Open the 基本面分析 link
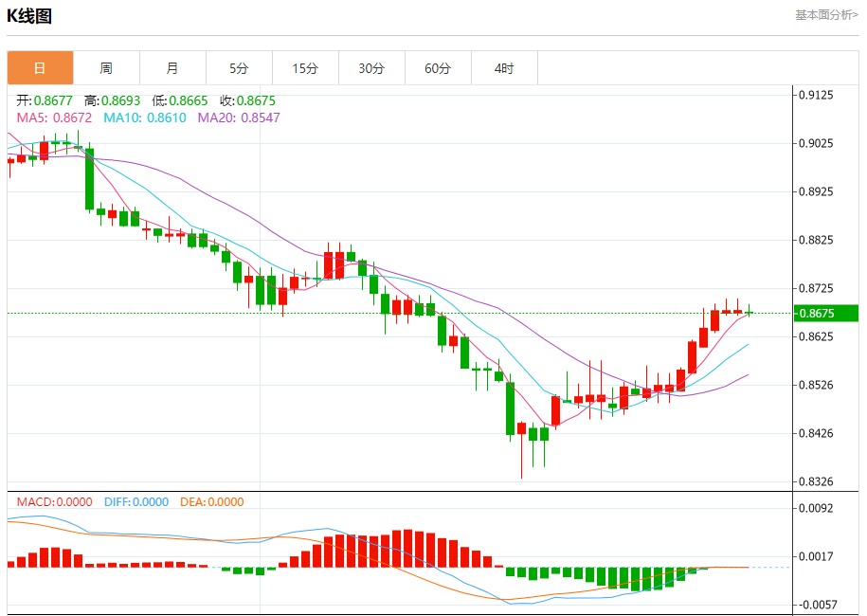This screenshot has height=616, width=867. [826, 15]
